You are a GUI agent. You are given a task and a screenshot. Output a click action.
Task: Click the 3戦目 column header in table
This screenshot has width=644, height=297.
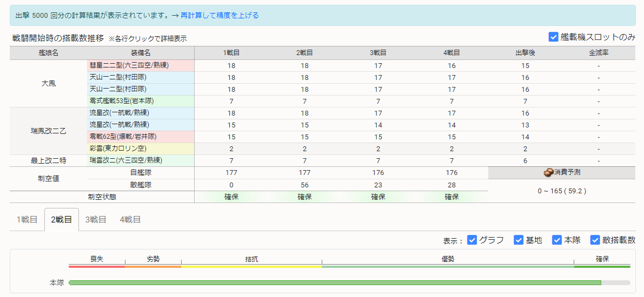coord(378,53)
